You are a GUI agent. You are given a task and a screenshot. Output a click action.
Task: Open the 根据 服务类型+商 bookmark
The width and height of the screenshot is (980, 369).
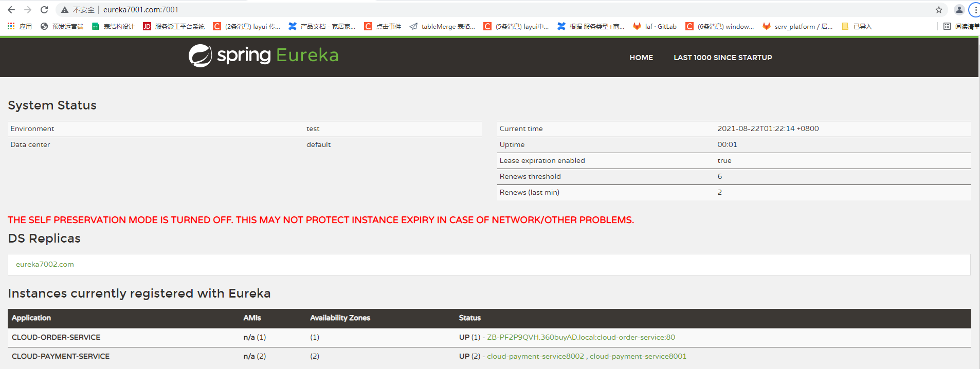point(591,26)
